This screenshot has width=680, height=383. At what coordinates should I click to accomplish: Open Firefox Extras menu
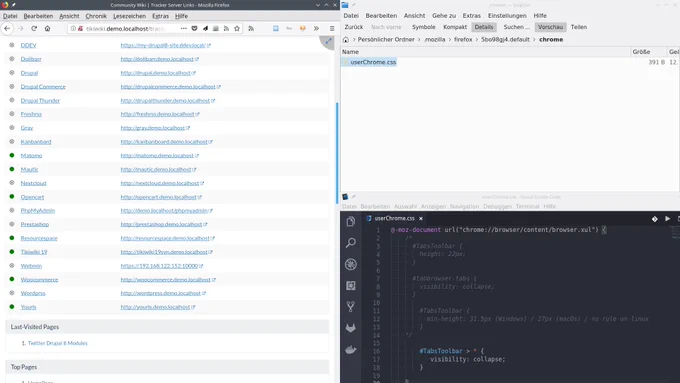point(160,16)
